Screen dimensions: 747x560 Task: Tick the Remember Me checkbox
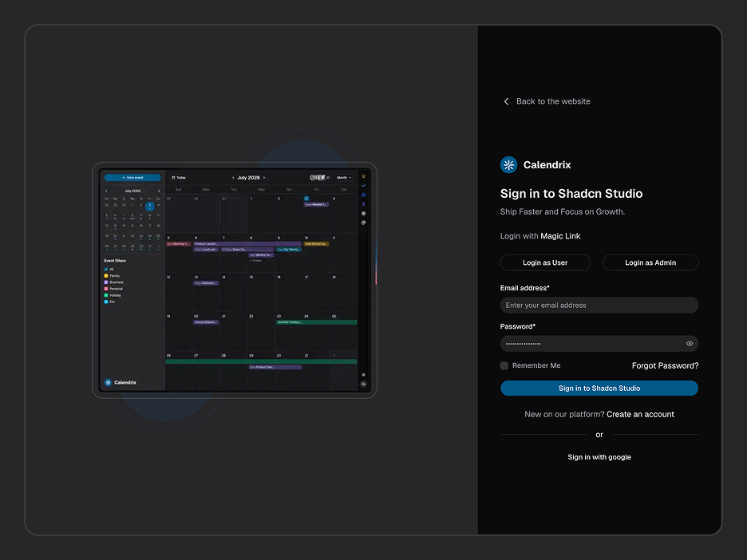(504, 365)
